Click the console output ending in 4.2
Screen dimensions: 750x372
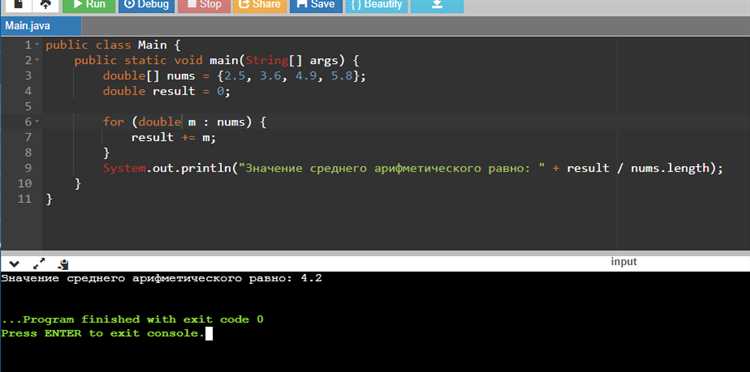point(161,279)
